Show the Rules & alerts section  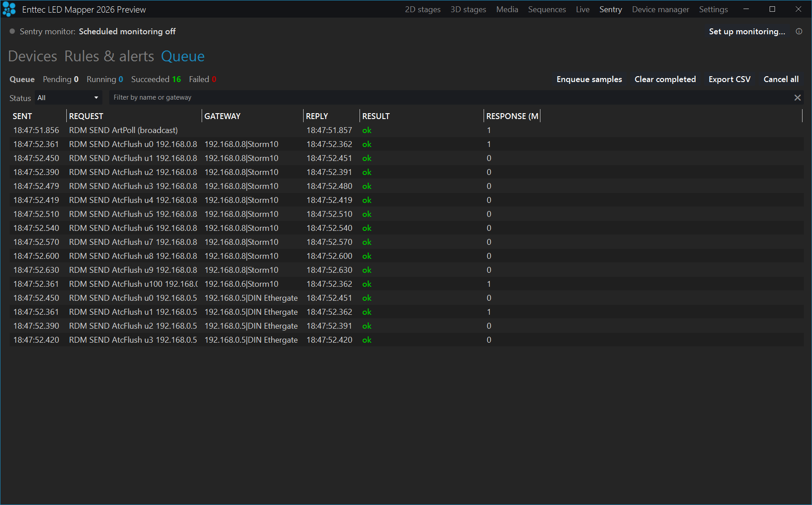[x=109, y=56]
